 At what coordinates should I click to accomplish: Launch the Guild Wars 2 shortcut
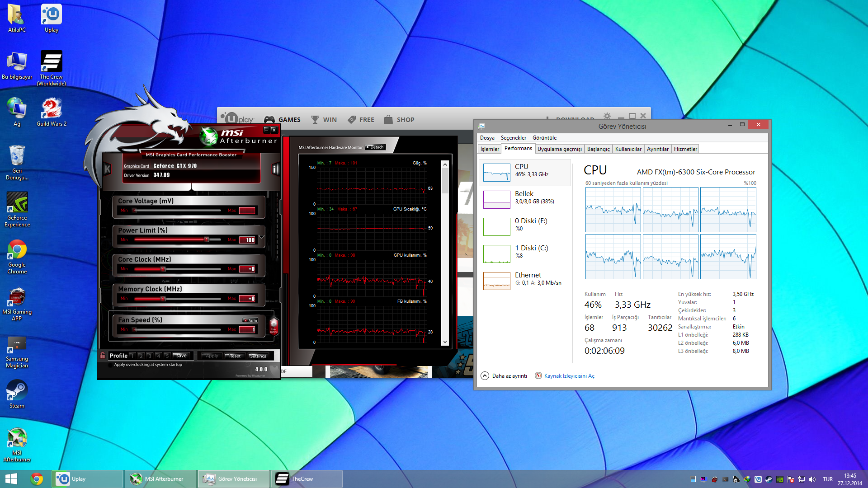[x=52, y=112]
